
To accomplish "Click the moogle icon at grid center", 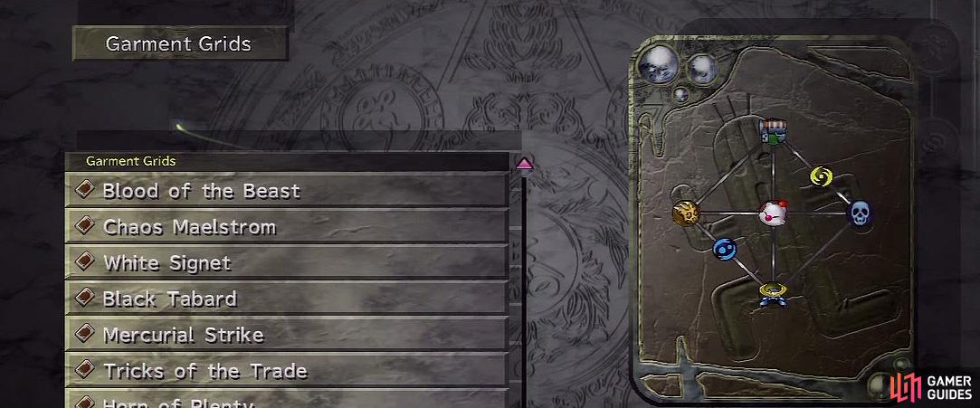I will [773, 214].
